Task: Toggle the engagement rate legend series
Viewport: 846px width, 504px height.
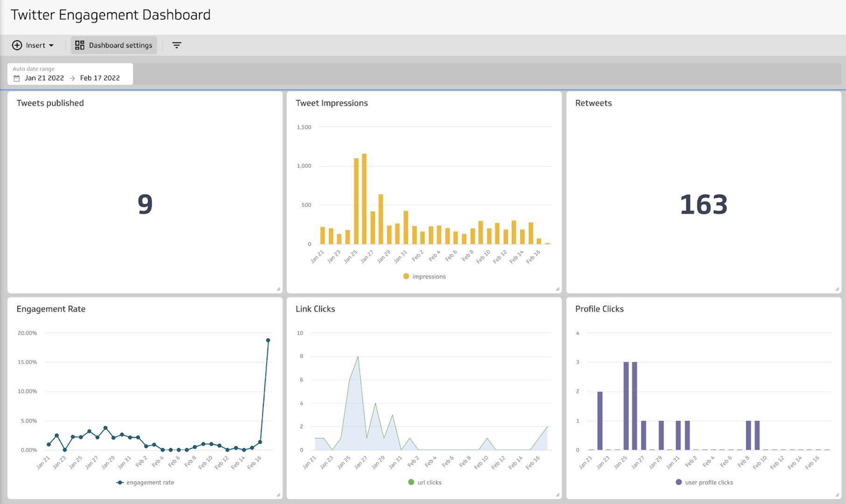Action: (x=145, y=483)
